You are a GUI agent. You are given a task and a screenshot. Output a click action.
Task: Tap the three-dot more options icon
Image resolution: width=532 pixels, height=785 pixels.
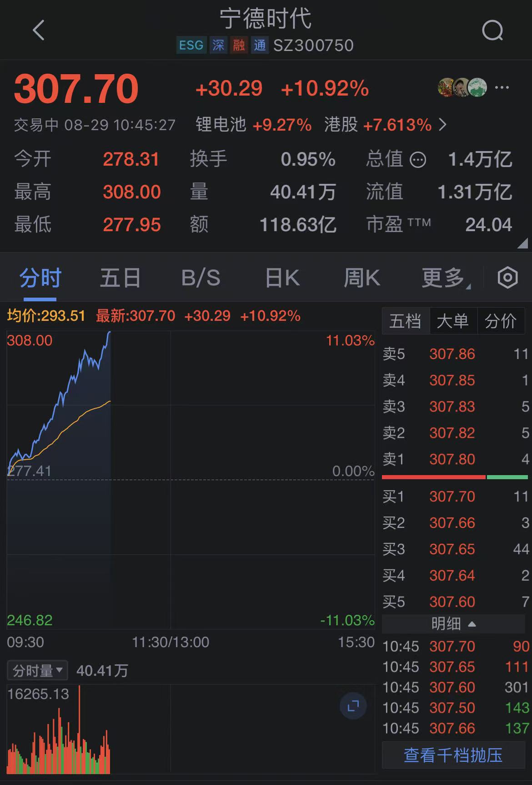[x=502, y=87]
